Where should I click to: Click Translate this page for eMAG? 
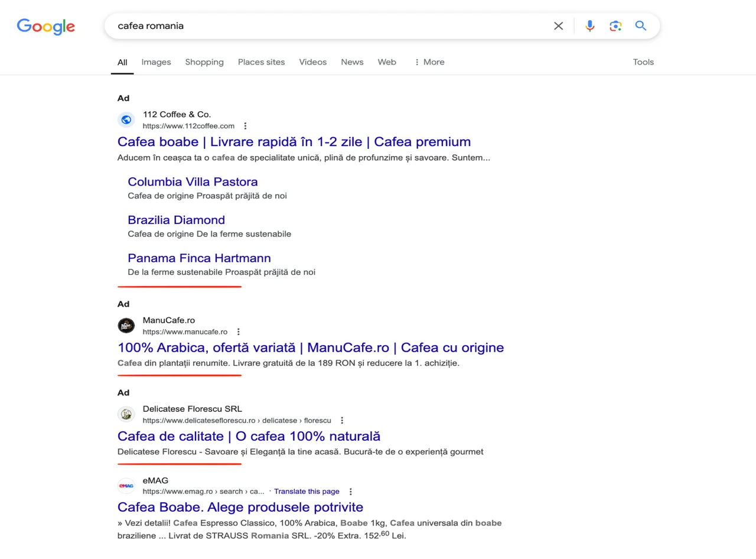(x=307, y=492)
